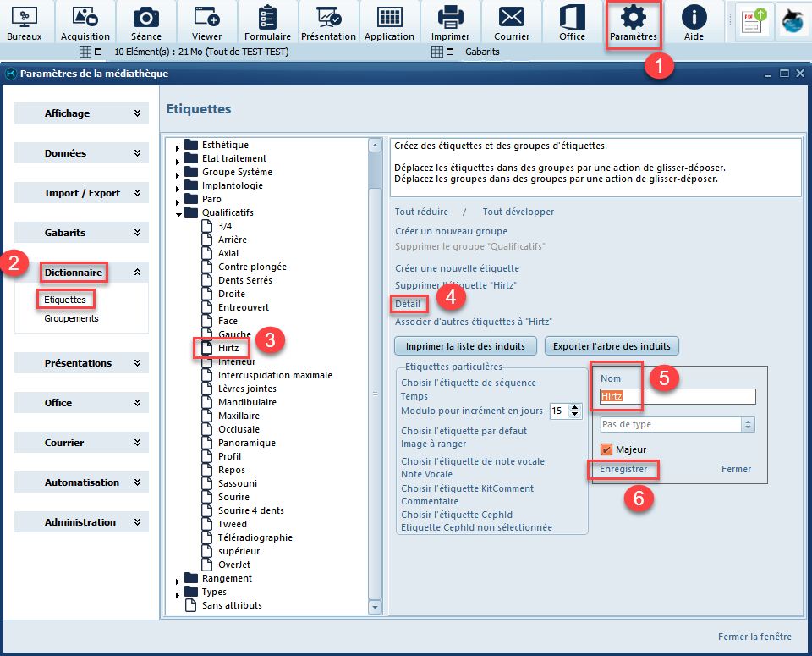The image size is (812, 656).
Task: Increase the Modulo days stepper value
Action: [x=576, y=407]
